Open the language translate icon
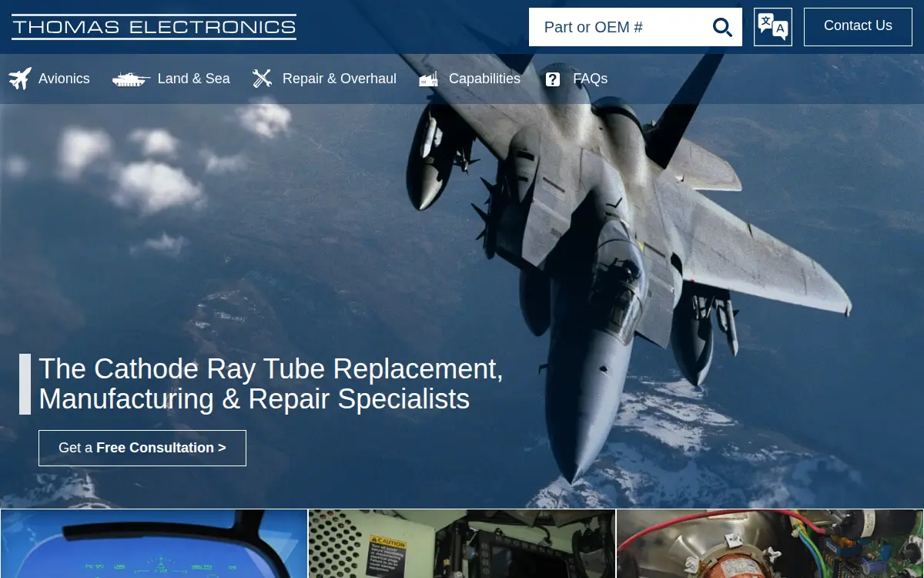This screenshot has height=578, width=924. [x=773, y=27]
